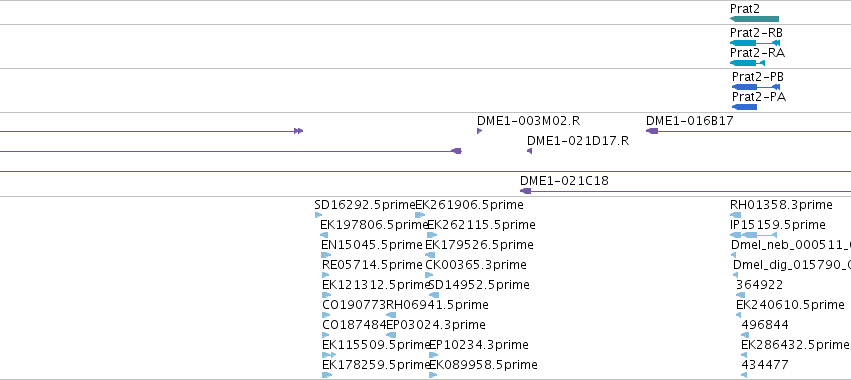Select the IP15159.5prime EST

tap(753, 235)
